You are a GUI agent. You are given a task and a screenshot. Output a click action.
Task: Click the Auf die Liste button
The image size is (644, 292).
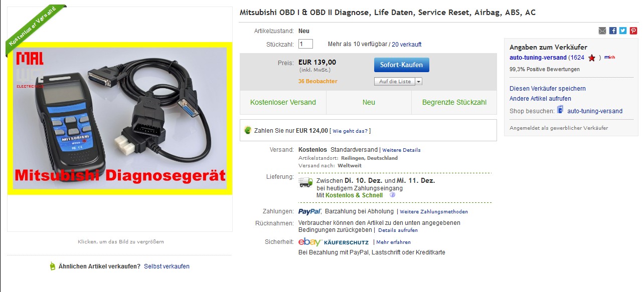pos(395,82)
